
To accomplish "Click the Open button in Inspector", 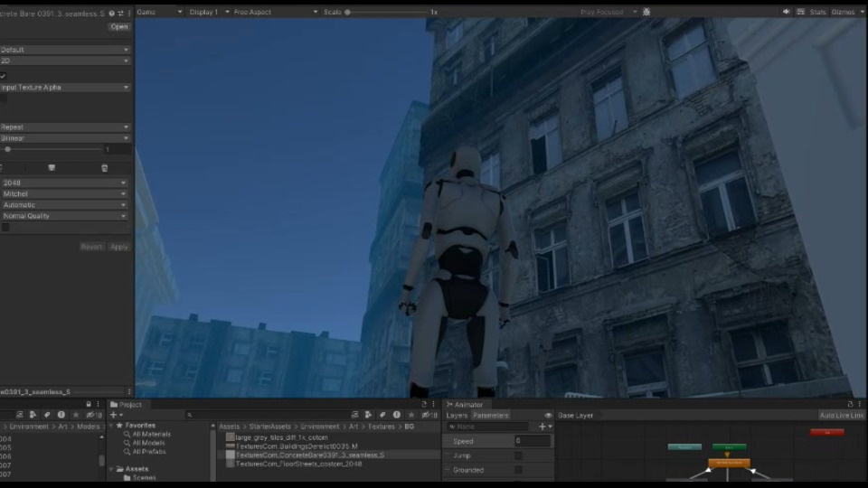I will coord(119,26).
